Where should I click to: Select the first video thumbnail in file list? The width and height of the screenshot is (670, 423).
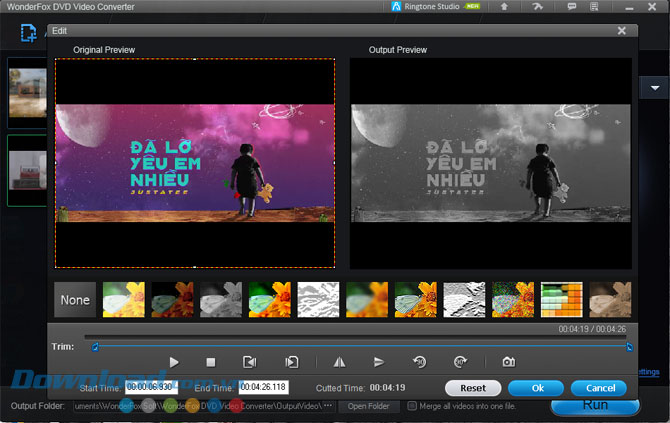[x=27, y=93]
